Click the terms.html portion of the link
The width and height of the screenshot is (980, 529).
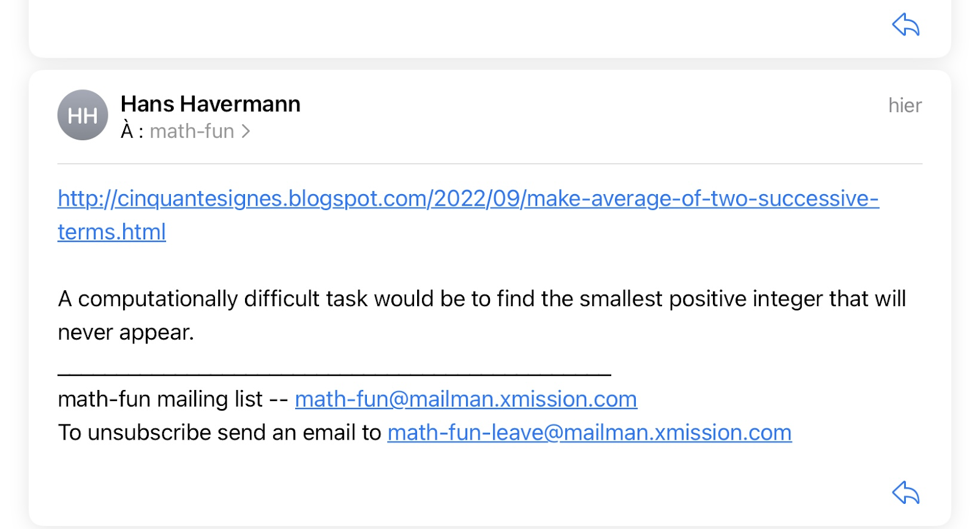click(x=111, y=232)
